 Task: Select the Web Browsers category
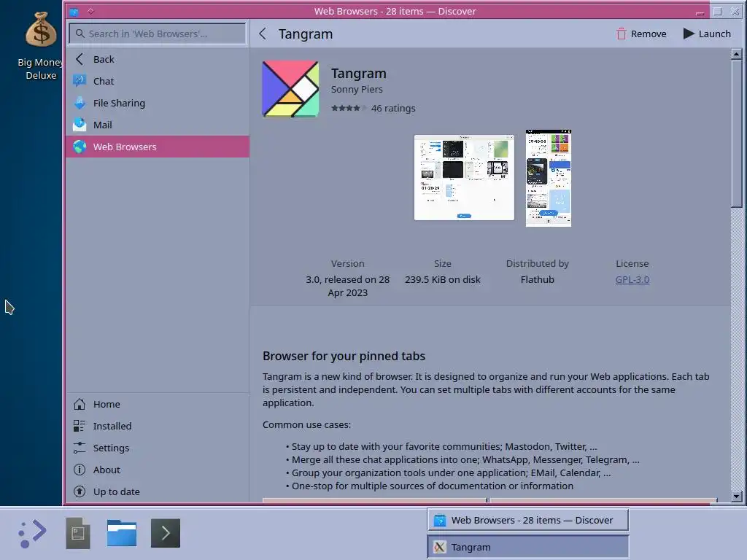pos(158,147)
